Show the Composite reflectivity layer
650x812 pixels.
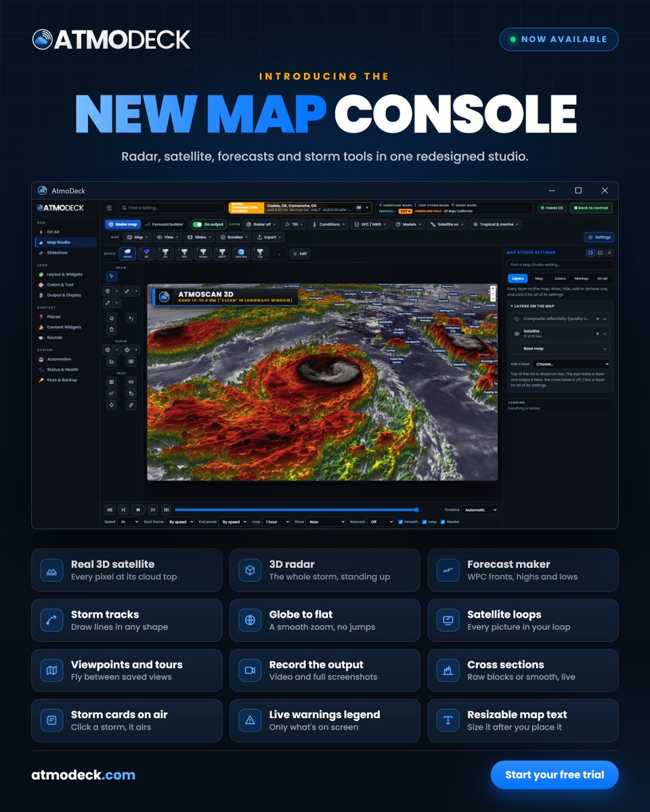(517, 319)
